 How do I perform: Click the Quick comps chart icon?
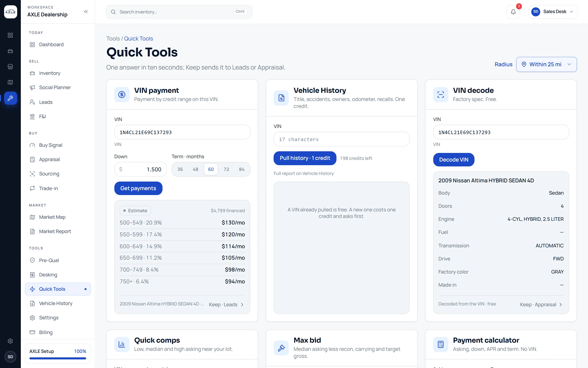(122, 344)
